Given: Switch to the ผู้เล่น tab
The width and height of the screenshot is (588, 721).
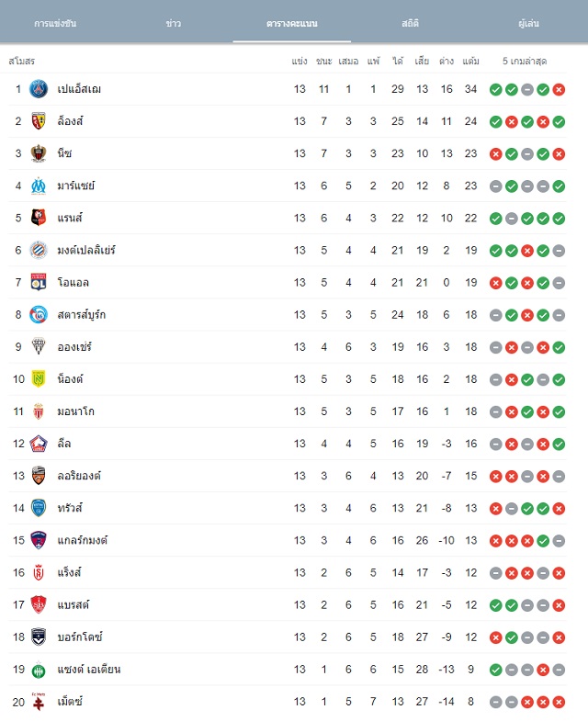Looking at the screenshot, I should point(528,23).
